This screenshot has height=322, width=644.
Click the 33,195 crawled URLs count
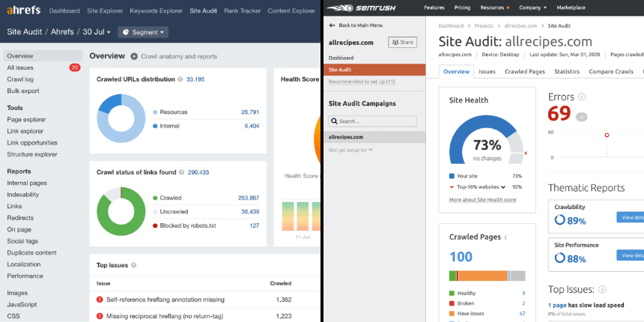(x=195, y=79)
